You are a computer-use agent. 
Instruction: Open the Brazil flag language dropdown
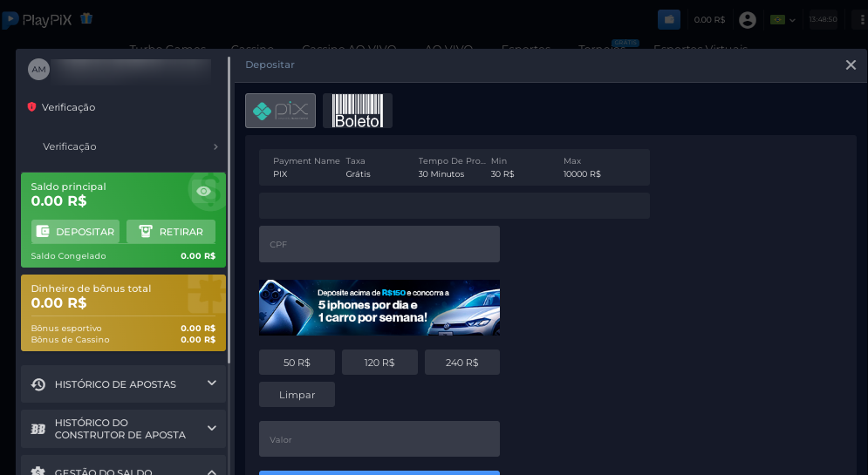click(x=782, y=19)
